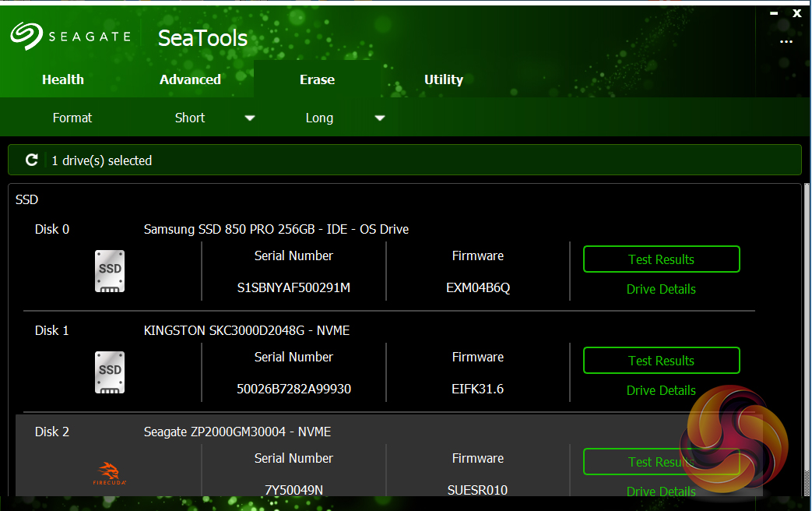Click the refresh drives icon
This screenshot has width=812, height=511.
tap(32, 160)
